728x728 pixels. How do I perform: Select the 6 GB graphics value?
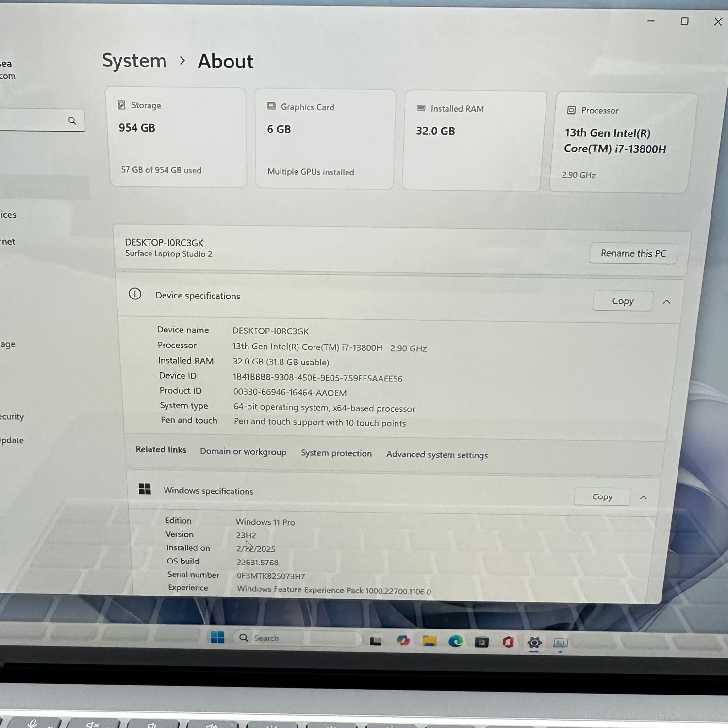click(x=279, y=129)
